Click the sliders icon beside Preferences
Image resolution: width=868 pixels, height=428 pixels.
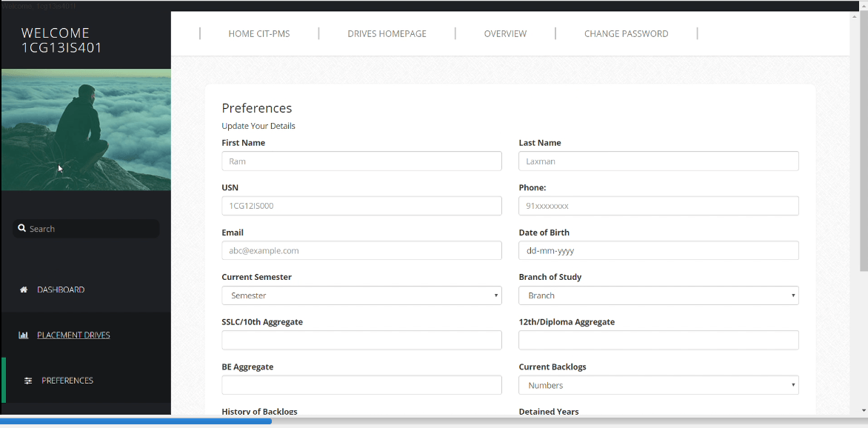coord(28,381)
